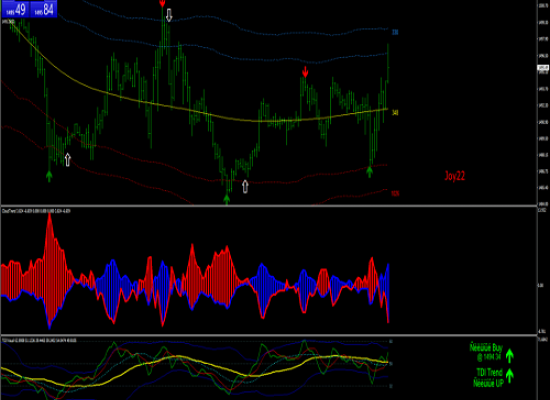Click the tallest red histogram peak in cloud indicator
550x400 pixels.
pos(50,219)
